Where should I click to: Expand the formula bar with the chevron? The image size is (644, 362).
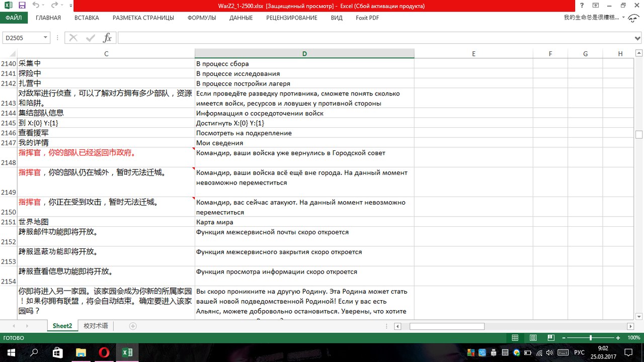click(x=638, y=38)
